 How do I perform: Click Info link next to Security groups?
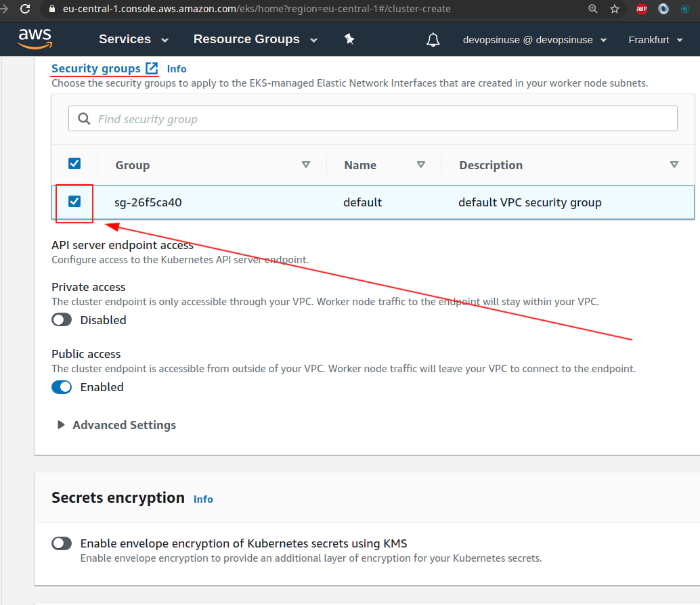pos(176,69)
